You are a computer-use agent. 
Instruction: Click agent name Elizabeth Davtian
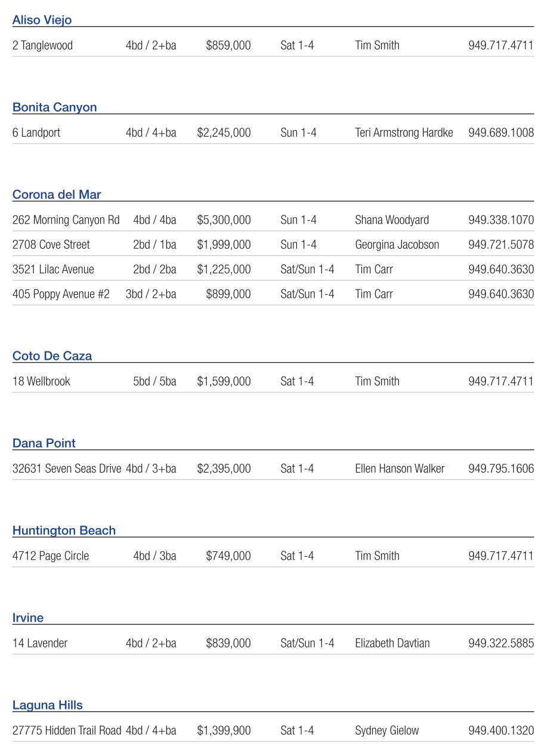392,643
